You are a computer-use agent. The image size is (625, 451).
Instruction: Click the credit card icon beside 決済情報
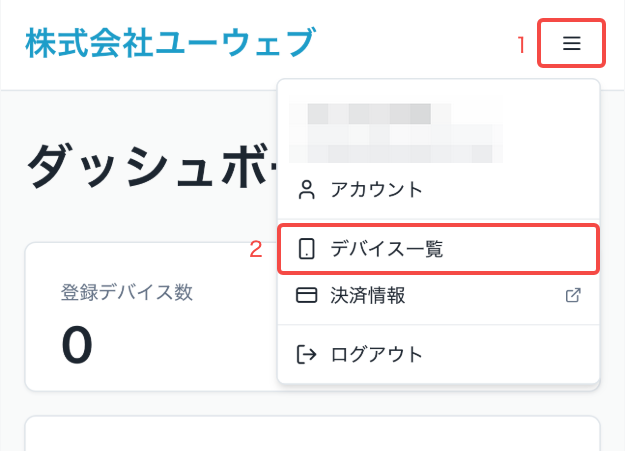click(307, 296)
